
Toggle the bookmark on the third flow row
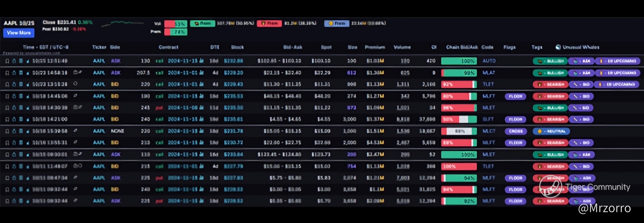(7, 84)
